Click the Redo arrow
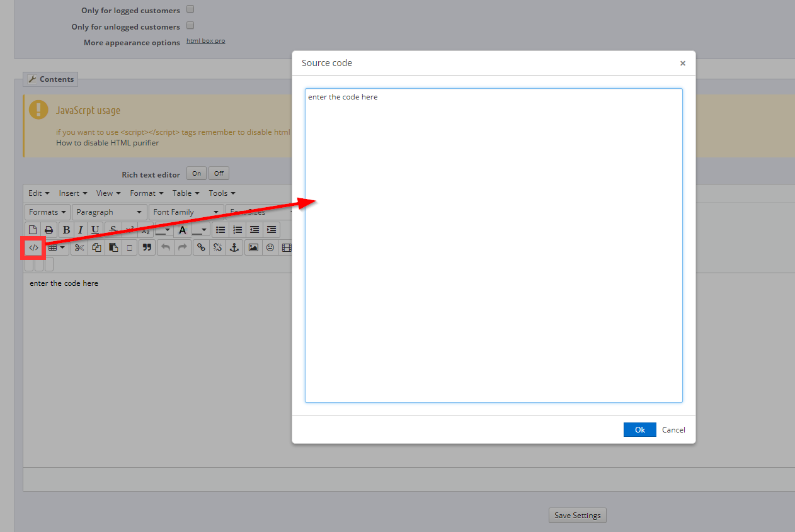This screenshot has width=795, height=532. pyautogui.click(x=182, y=247)
